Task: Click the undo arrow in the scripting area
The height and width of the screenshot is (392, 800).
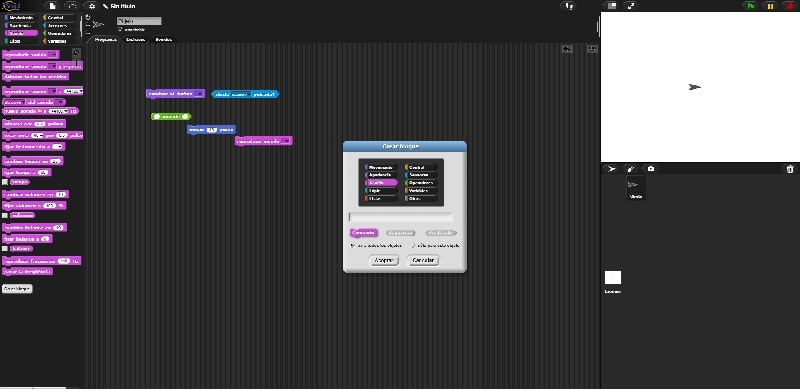Action: pyautogui.click(x=567, y=49)
